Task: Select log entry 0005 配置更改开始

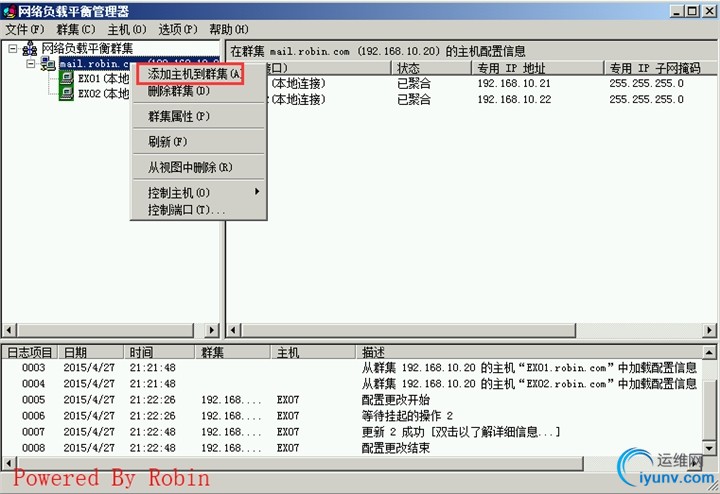Action: coord(352,400)
